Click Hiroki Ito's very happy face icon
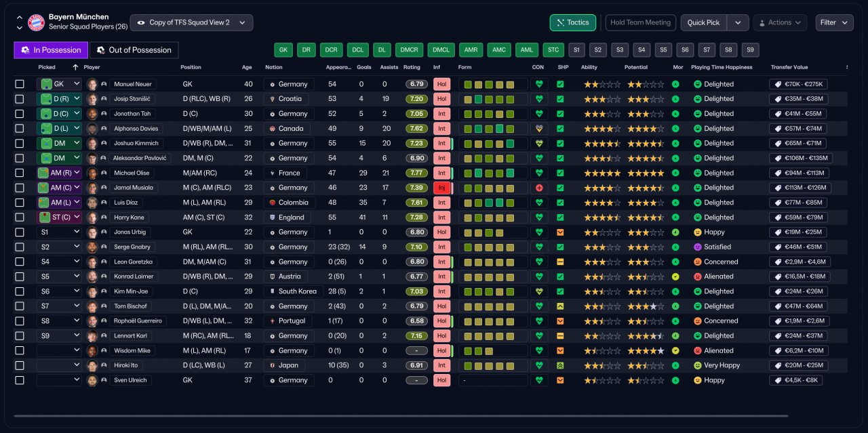The image size is (868, 433). click(696, 365)
